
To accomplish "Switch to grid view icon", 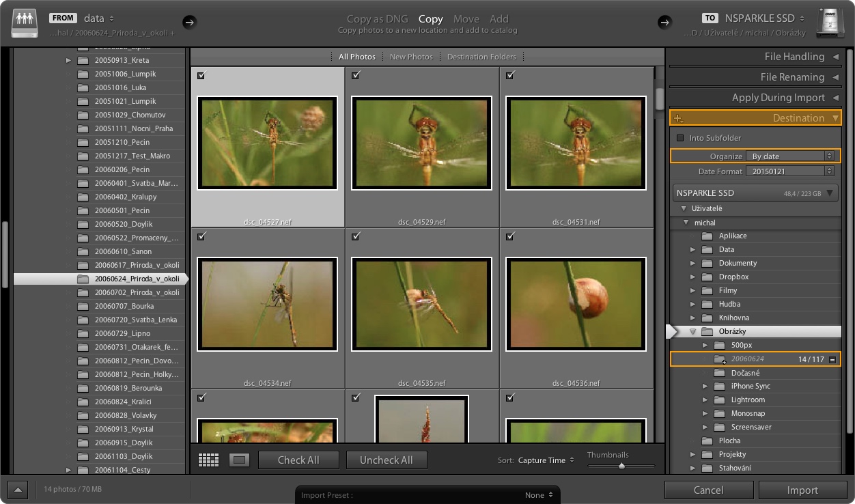I will [x=208, y=460].
